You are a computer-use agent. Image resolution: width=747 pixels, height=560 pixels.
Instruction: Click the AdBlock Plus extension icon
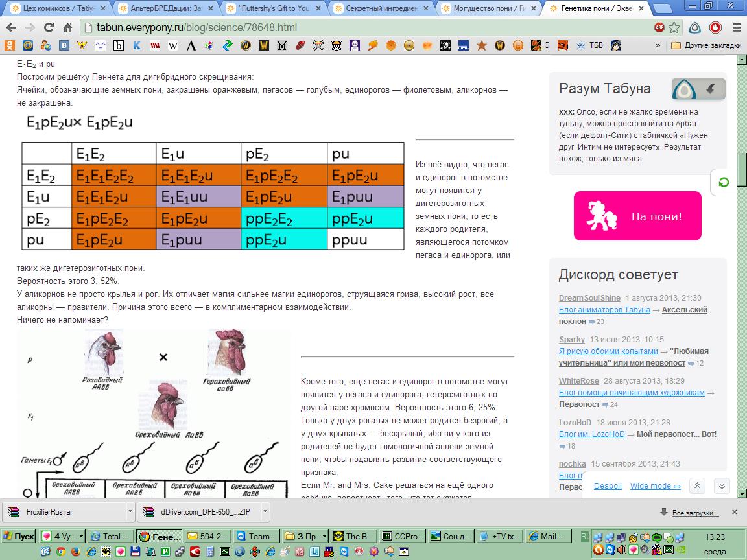659,28
